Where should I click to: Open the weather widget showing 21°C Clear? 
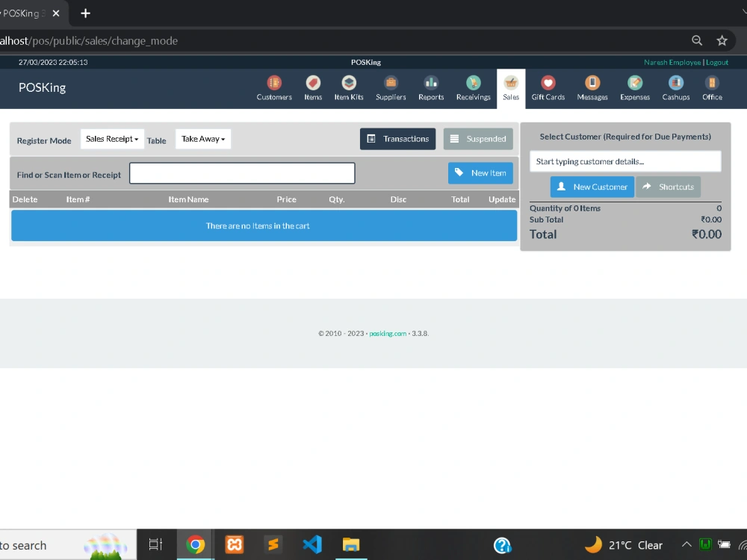(x=624, y=545)
